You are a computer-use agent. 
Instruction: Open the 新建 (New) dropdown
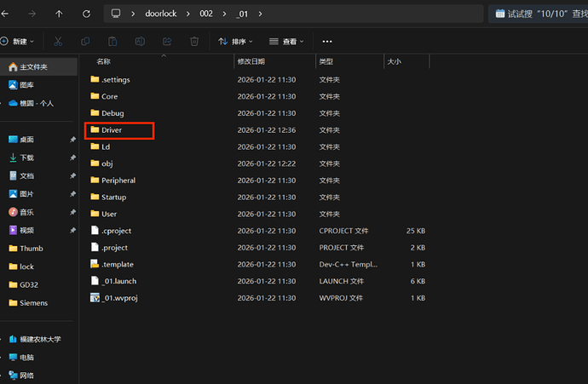[17, 41]
